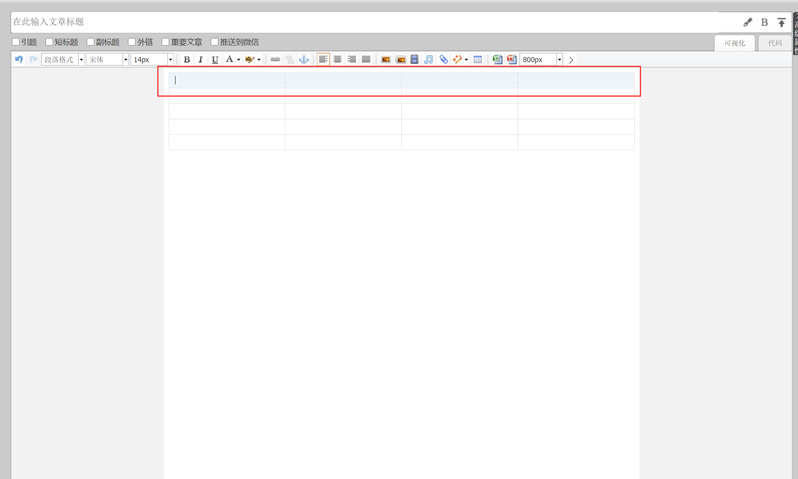Viewport: 798px width, 479px height.
Task: Attach a file using the paperclip icon
Action: click(443, 60)
